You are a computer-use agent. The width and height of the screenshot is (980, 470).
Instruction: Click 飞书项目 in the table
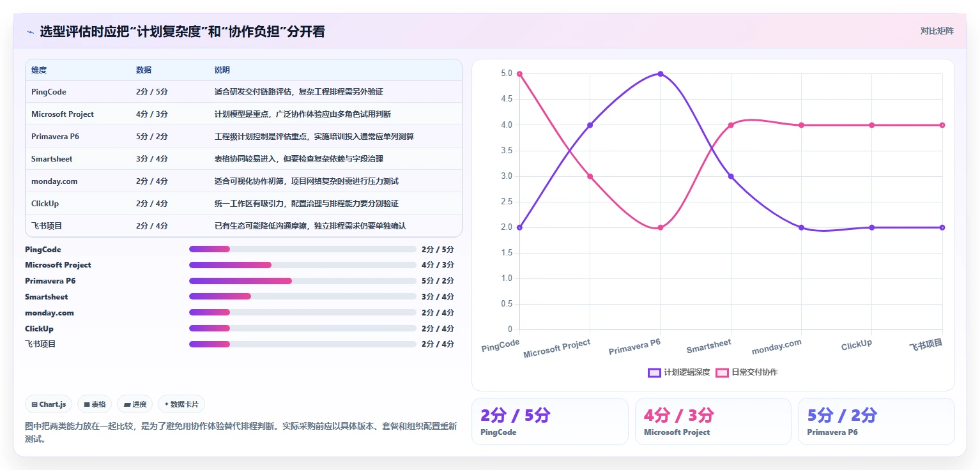47,226
